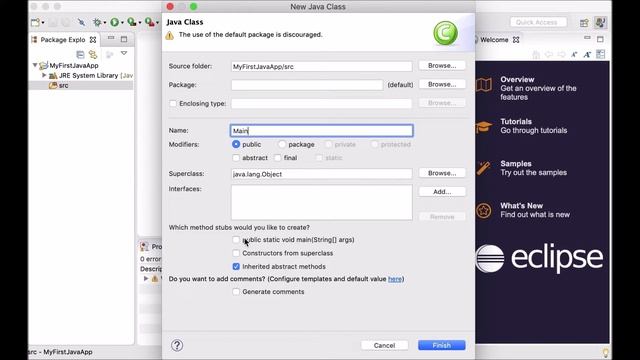Screen dimensions: 640x360
Task: Minimize the Package Explorer view
Action: pos(111,38)
